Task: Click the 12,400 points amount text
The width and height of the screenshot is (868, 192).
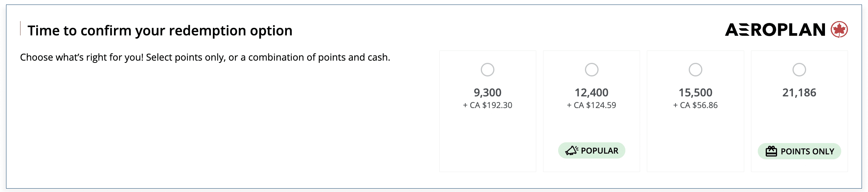Action: pos(591,93)
